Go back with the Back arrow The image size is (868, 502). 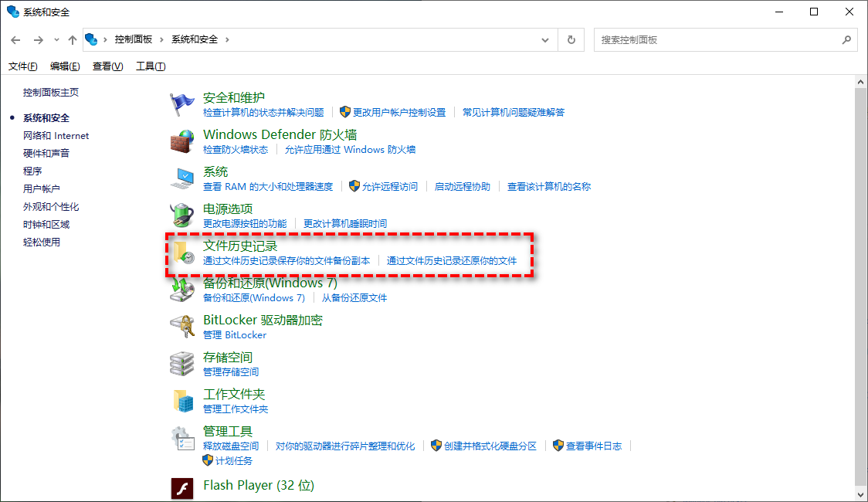click(15, 40)
